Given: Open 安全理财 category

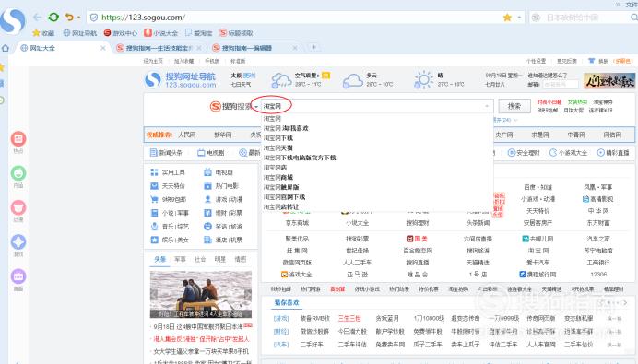Looking at the screenshot, I should coord(524,153).
